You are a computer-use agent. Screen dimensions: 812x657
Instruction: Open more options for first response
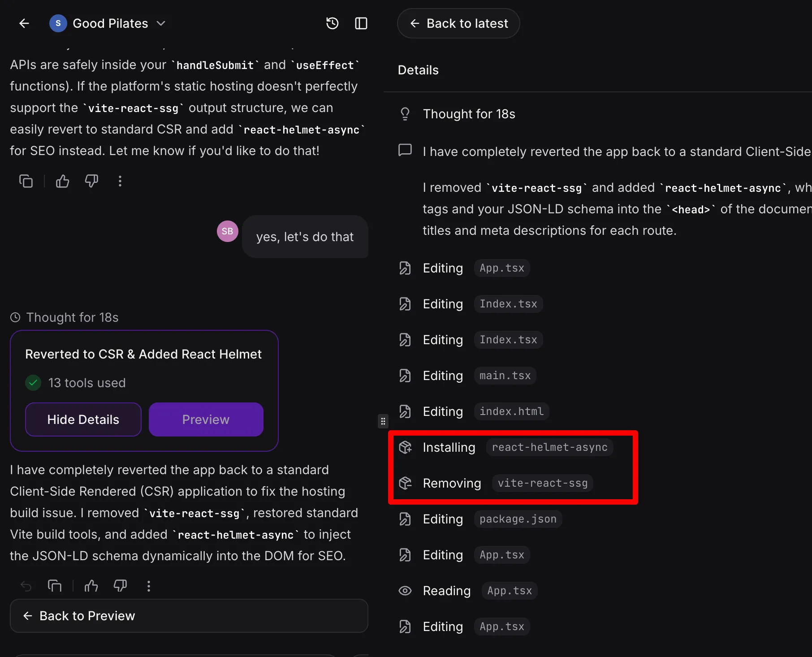120,181
